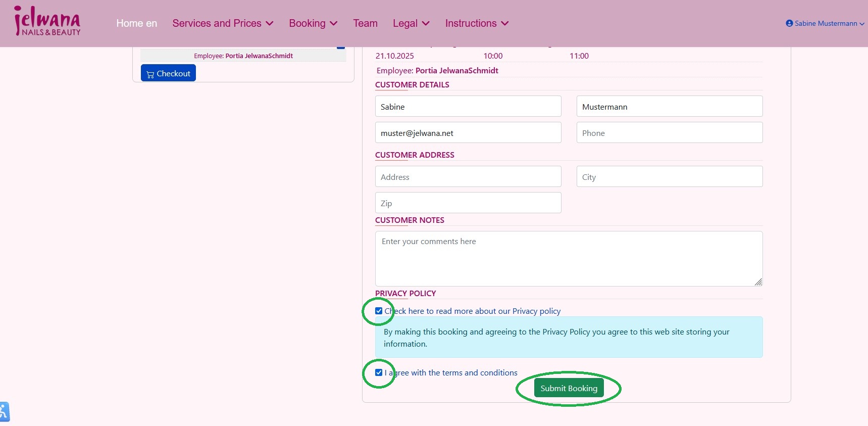
Task: Open the Team page
Action: [x=365, y=23]
